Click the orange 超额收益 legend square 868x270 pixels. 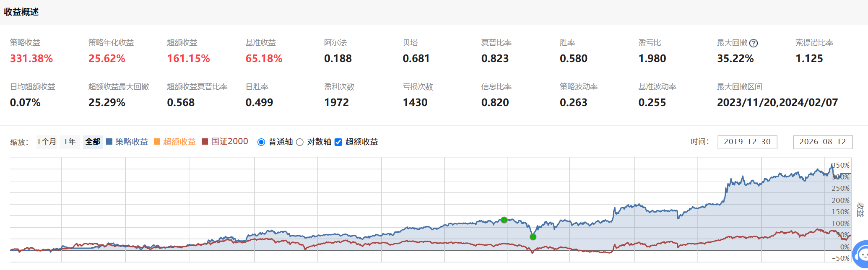157,142
